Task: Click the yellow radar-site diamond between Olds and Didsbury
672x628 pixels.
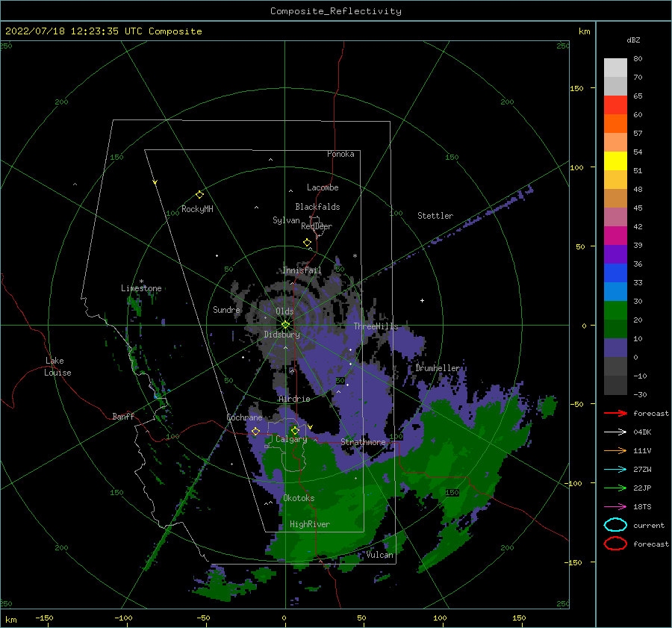Action: click(285, 325)
